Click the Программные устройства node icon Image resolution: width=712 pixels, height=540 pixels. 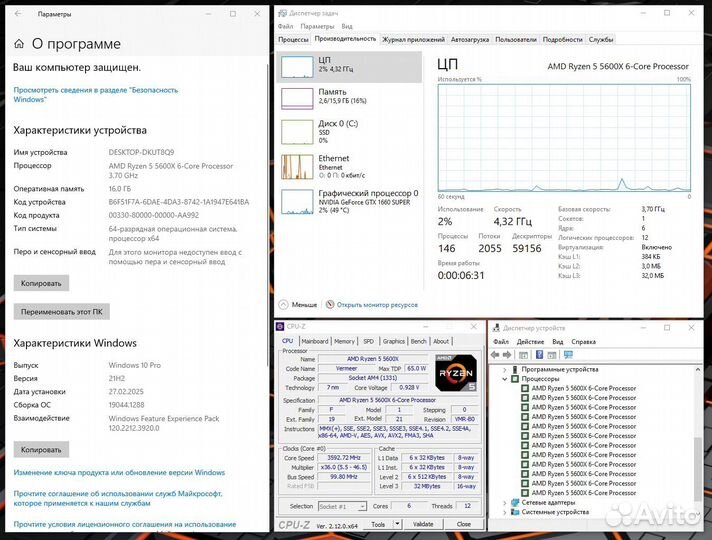[x=515, y=369]
